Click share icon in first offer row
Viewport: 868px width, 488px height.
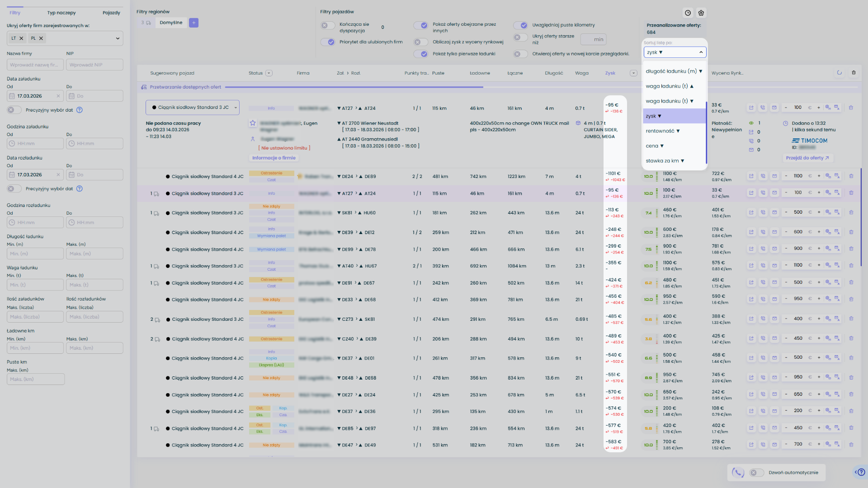(751, 108)
